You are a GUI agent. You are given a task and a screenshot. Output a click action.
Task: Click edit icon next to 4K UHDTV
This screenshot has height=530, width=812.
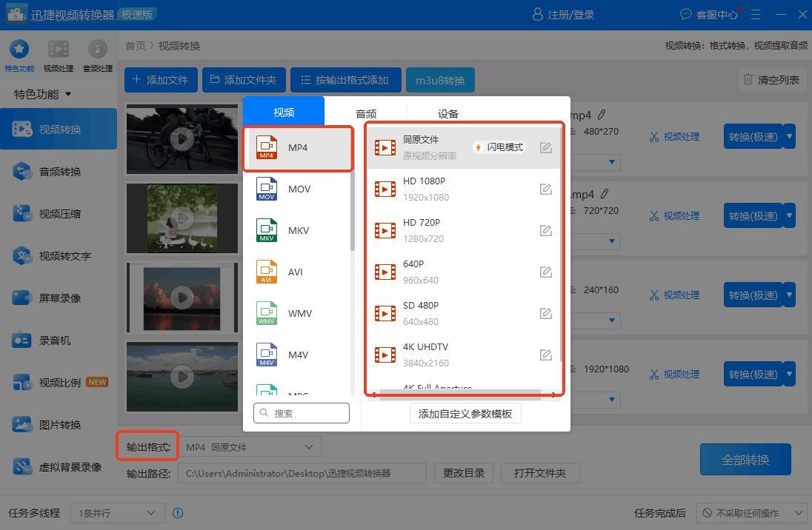[x=546, y=355]
